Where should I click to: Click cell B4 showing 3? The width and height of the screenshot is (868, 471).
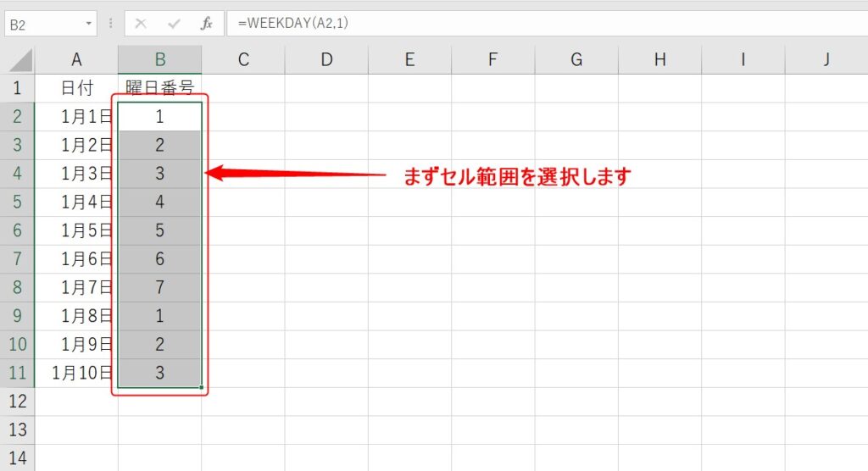coord(160,173)
